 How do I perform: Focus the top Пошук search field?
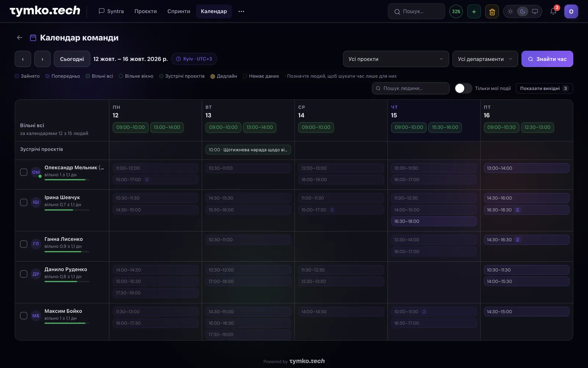coord(416,11)
